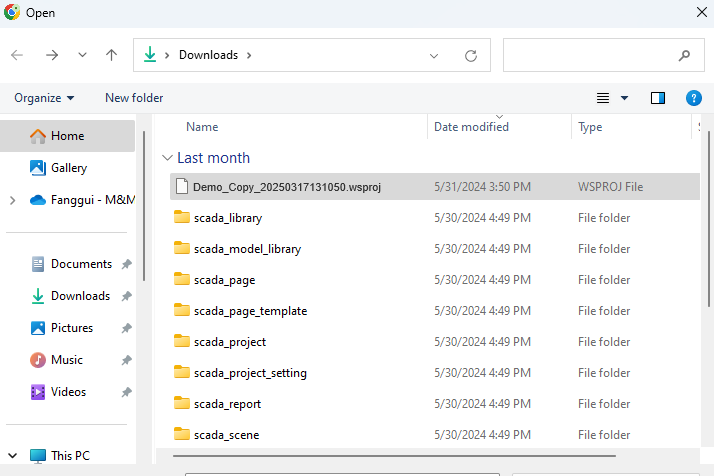Select the scada_report folder
This screenshot has width=714, height=476.
[x=227, y=404]
